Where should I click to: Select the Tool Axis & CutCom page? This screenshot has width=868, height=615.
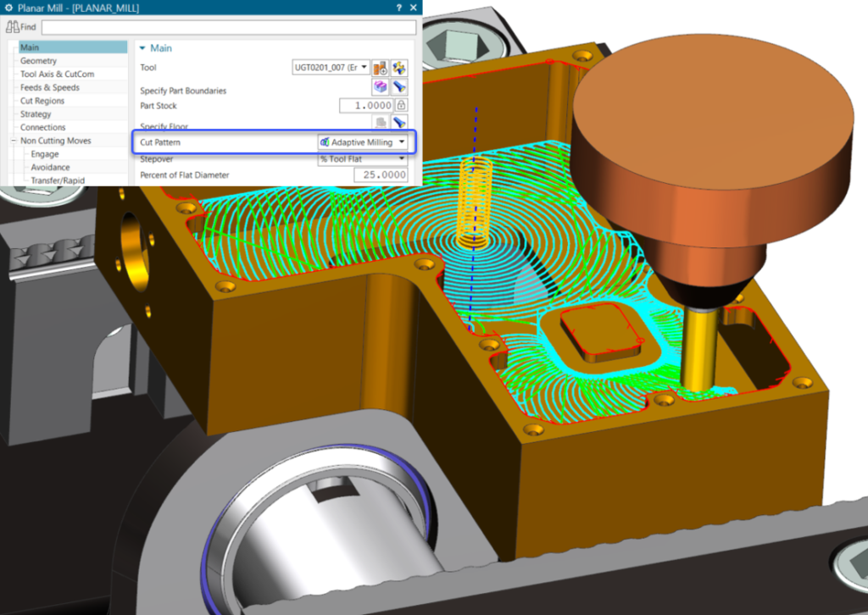[x=54, y=74]
